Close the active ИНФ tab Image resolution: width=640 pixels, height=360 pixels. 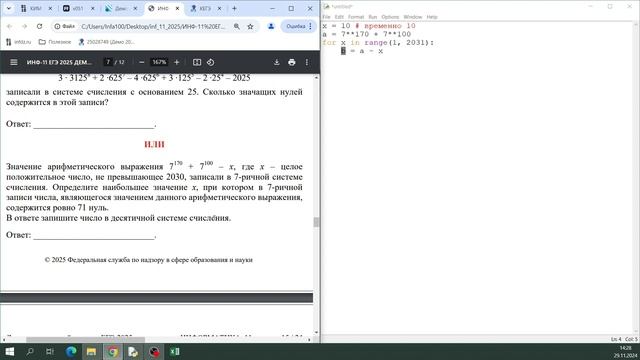[x=177, y=8]
